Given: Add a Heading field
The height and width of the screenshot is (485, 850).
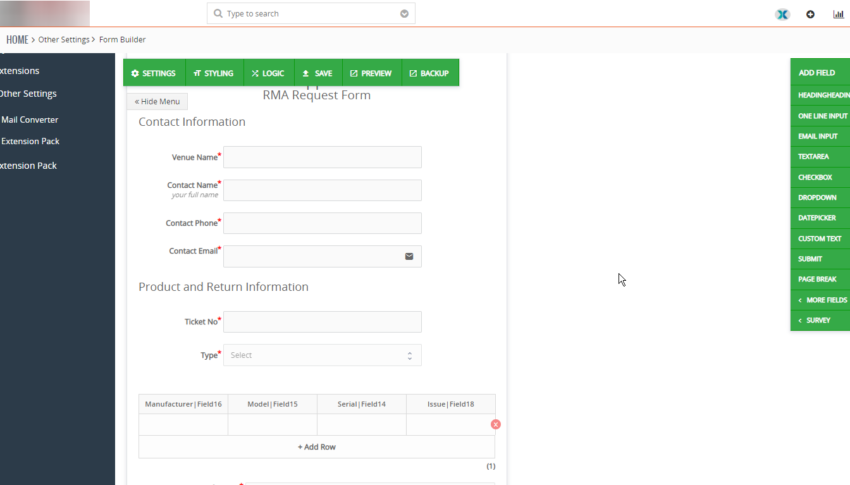Looking at the screenshot, I should click(820, 95).
